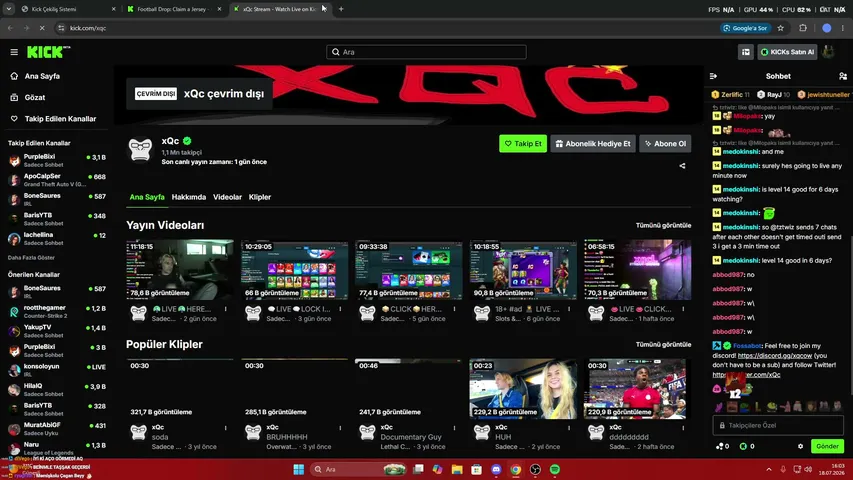
Task: Open Ana Sayfa in the sidebar
Action: (x=42, y=76)
